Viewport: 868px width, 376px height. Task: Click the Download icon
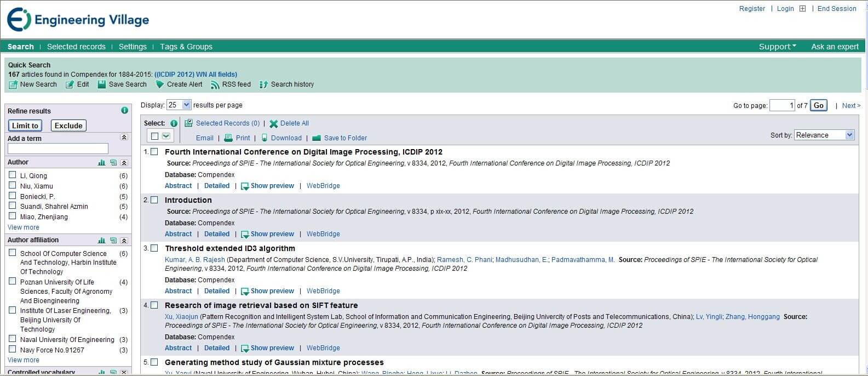(265, 138)
